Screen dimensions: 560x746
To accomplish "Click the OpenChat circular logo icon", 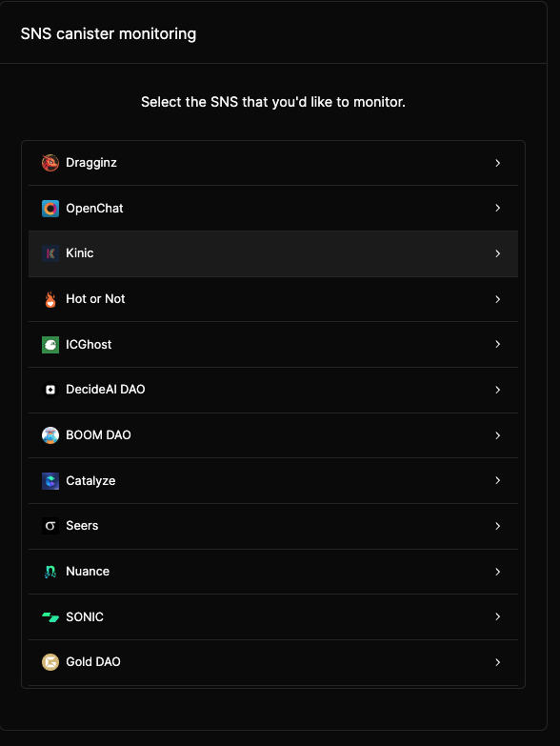I will (x=50, y=209).
